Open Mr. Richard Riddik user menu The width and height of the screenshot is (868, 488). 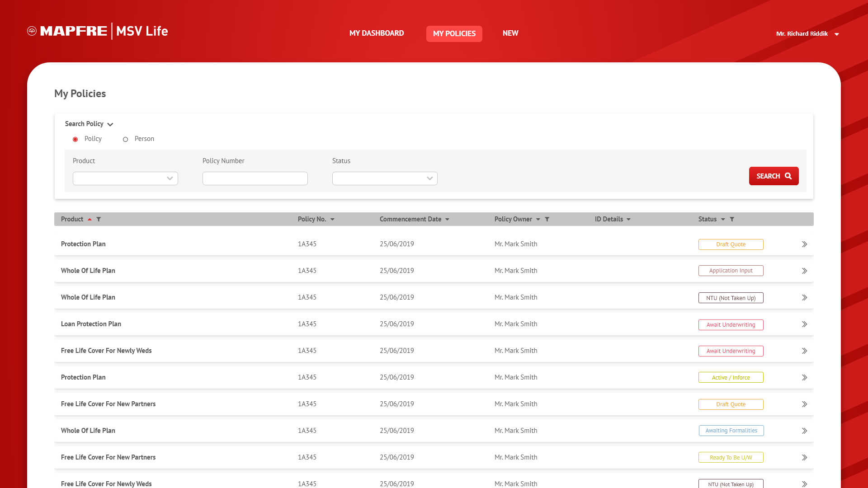pyautogui.click(x=807, y=34)
